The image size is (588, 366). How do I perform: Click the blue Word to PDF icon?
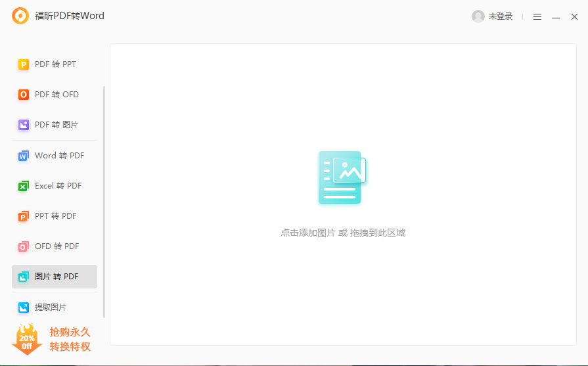coord(23,156)
